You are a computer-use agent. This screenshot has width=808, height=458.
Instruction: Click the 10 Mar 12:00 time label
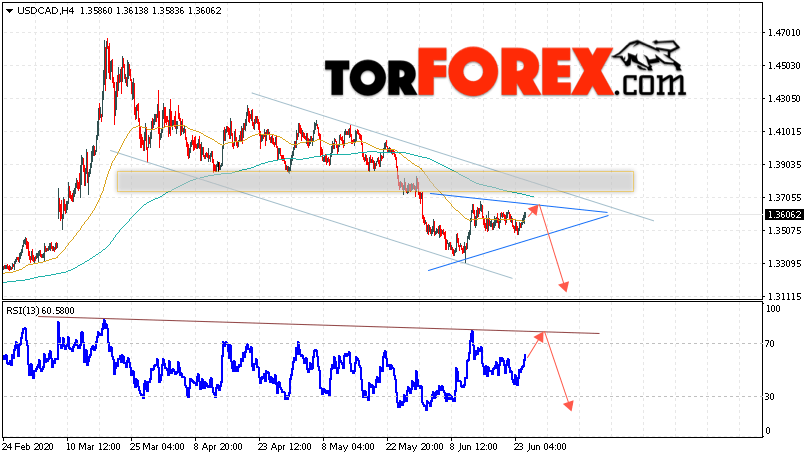click(93, 446)
